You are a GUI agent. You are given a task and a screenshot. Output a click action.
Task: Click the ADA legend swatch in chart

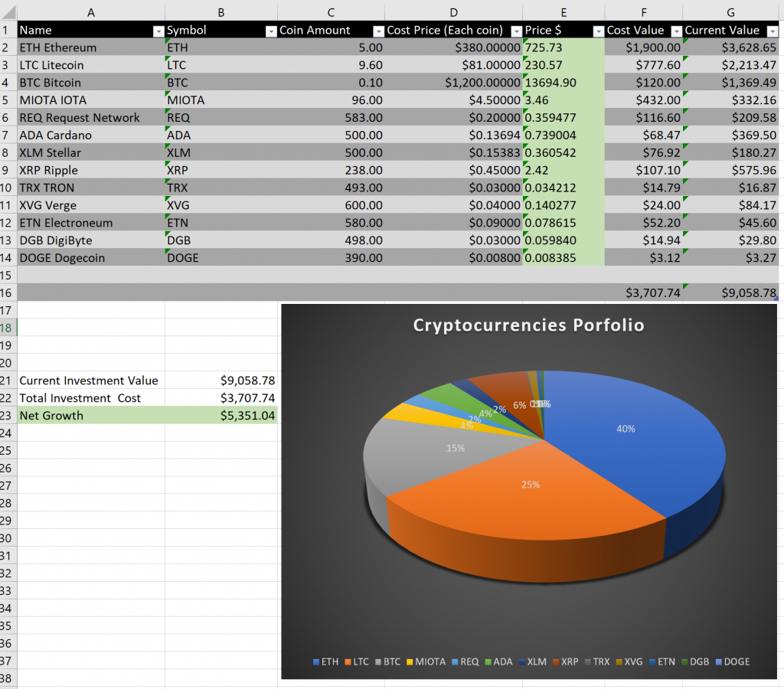coord(488,662)
